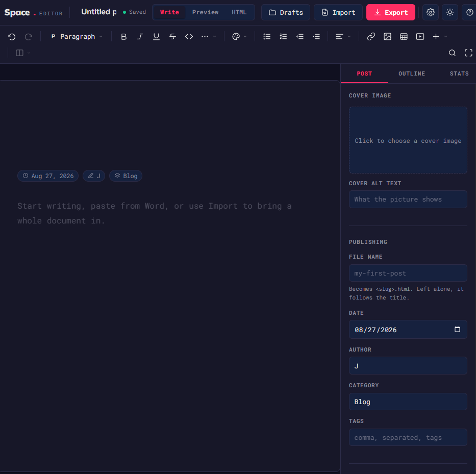476x474 pixels.
Task: Expand the plus insert menu
Action: [440, 37]
